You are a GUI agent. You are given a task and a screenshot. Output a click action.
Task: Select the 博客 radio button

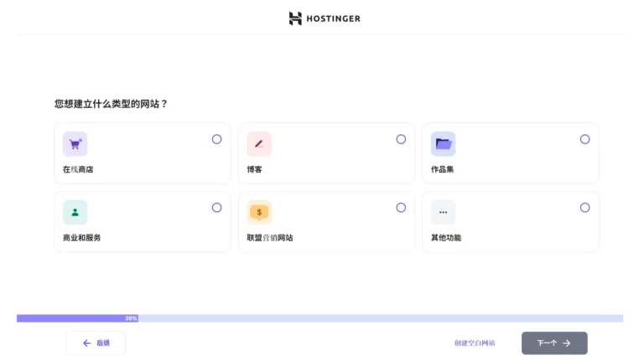point(401,139)
